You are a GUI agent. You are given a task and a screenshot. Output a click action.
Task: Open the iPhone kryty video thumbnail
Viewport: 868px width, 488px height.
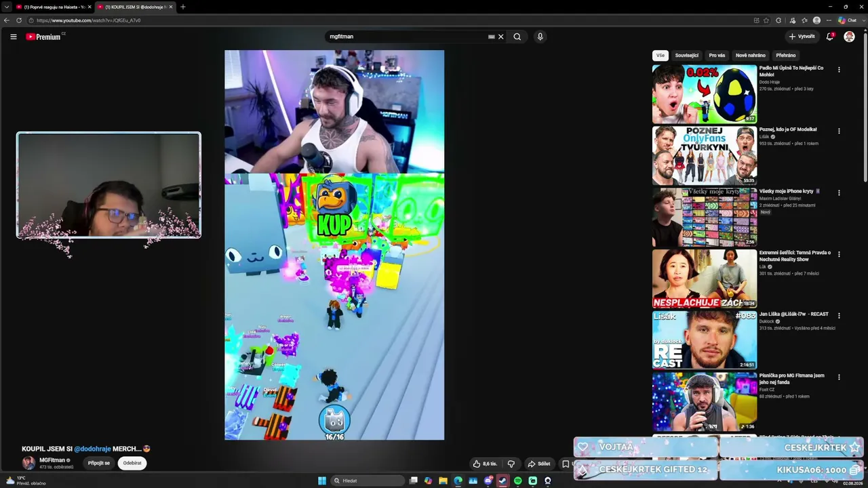pyautogui.click(x=705, y=218)
